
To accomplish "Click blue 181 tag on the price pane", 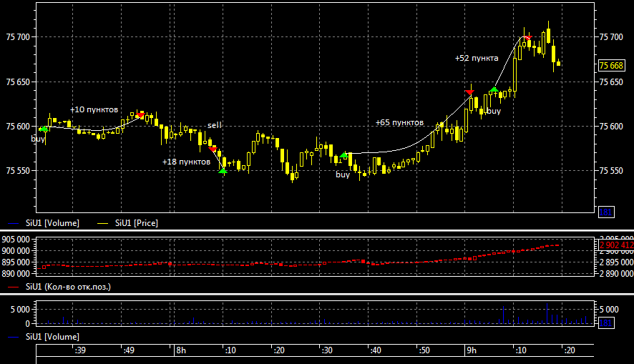I will (605, 212).
